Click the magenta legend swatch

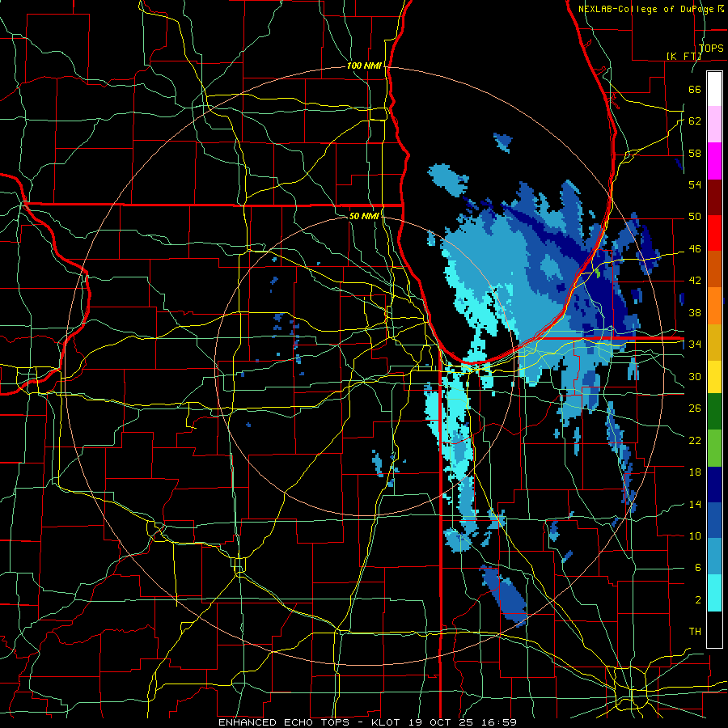(x=714, y=161)
